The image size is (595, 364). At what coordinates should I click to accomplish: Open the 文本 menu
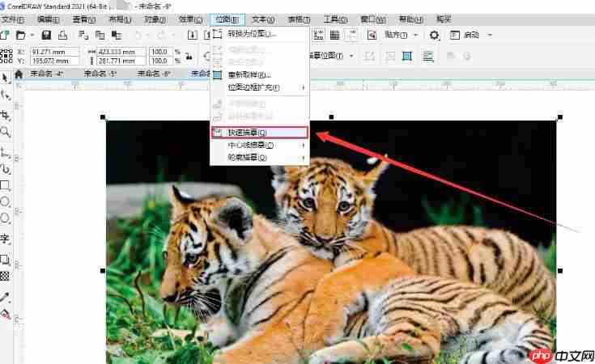263,19
